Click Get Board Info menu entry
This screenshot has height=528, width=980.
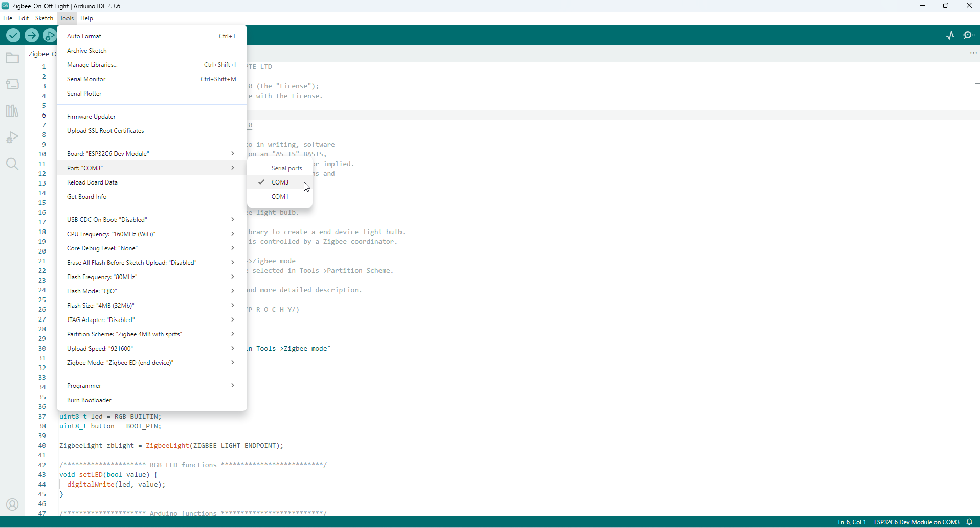[87, 197]
